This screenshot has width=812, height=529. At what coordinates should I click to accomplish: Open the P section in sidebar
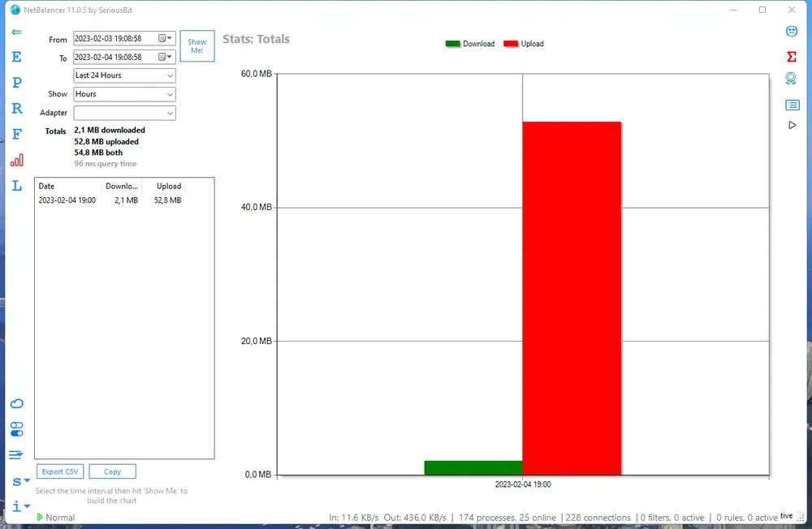pos(16,82)
